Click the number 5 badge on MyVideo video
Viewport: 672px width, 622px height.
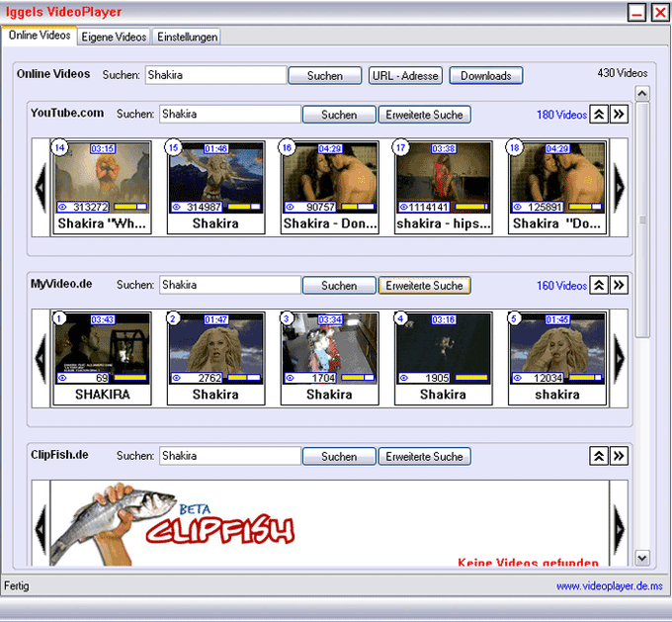514,318
